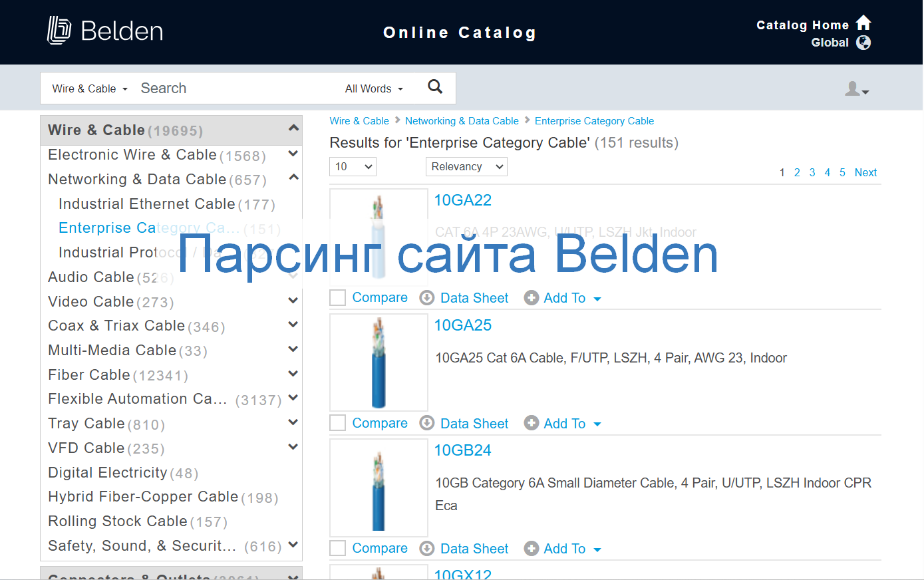Click the Global globe icon

863,43
